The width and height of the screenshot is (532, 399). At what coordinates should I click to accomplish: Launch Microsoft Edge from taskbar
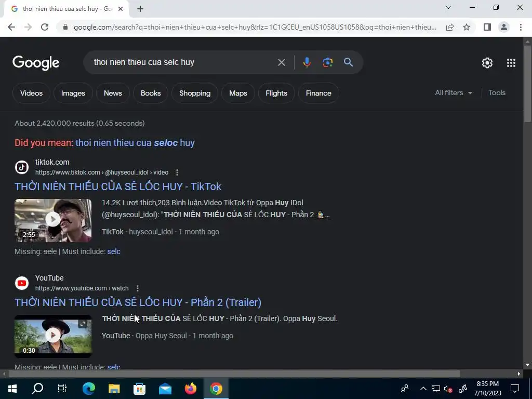(x=88, y=389)
